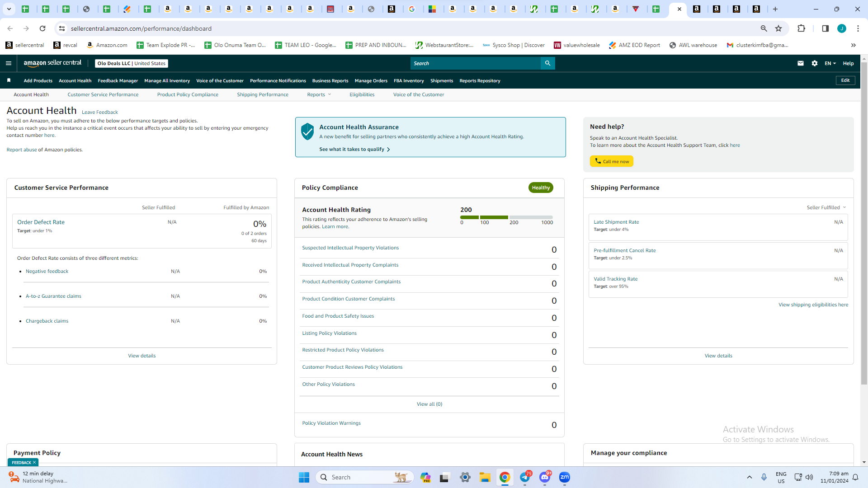Screen dimensions: 868x488
Task: Open Telegram from the taskbar
Action: (525, 477)
